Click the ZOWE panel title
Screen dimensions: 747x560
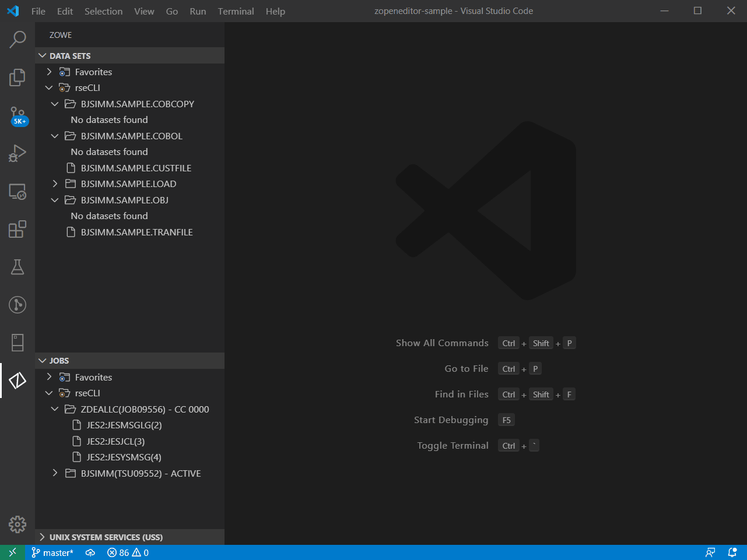tap(61, 35)
